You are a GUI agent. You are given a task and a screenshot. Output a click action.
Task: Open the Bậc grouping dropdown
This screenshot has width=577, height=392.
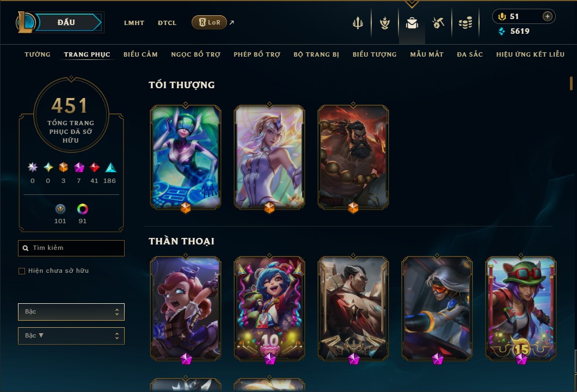[x=71, y=312]
